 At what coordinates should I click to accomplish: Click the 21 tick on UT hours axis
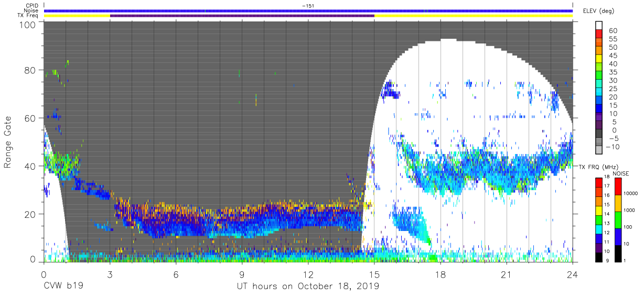tap(506, 274)
